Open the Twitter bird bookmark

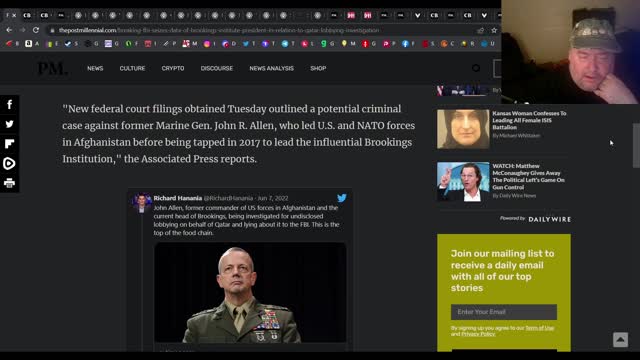pyautogui.click(x=249, y=43)
